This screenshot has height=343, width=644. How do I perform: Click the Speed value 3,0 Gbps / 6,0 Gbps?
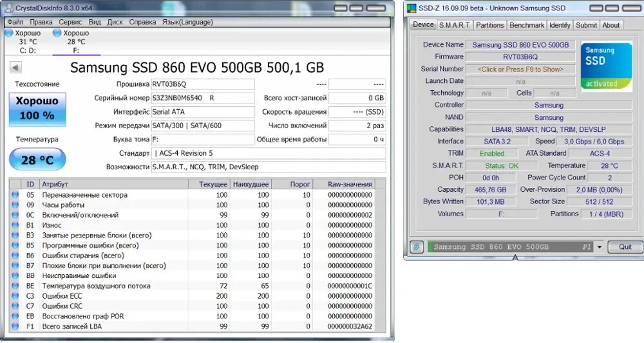[594, 142]
